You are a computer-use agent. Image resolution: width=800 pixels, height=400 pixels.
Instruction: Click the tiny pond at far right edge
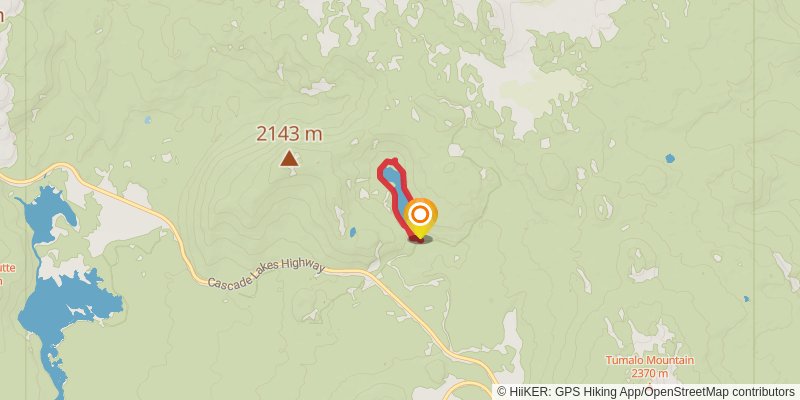[x=746, y=298]
